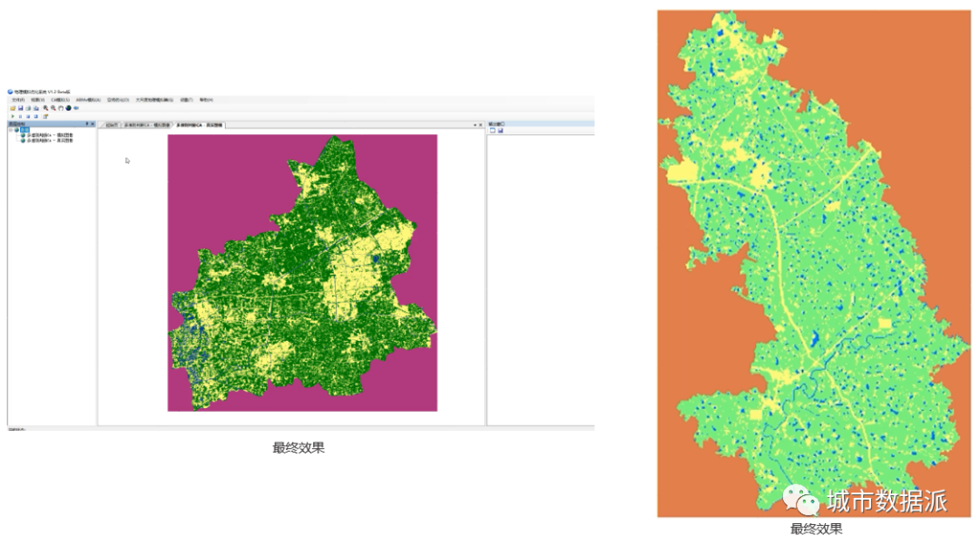Viewport: 980px width, 545px height.
Task: Select the zoom in magnifier tool
Action: [x=45, y=108]
